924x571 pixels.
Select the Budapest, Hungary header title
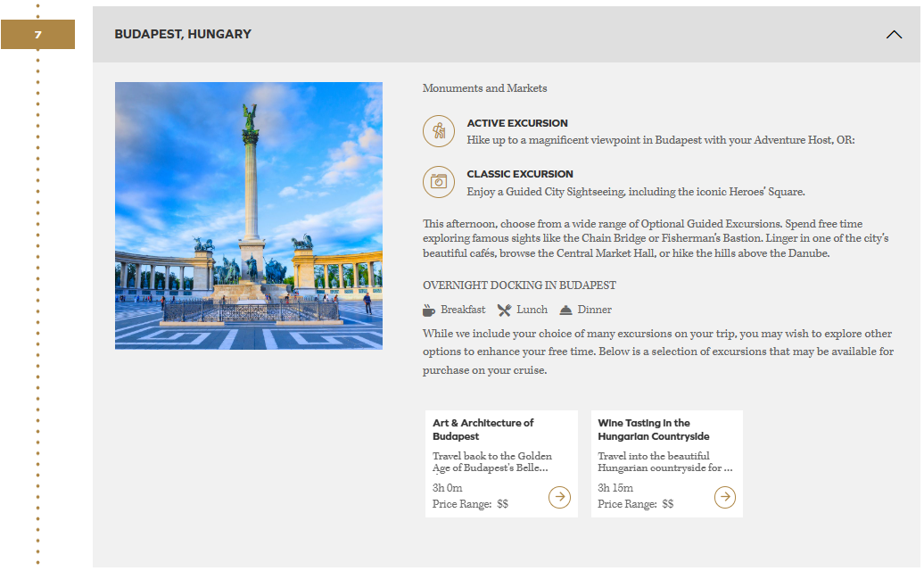(183, 35)
